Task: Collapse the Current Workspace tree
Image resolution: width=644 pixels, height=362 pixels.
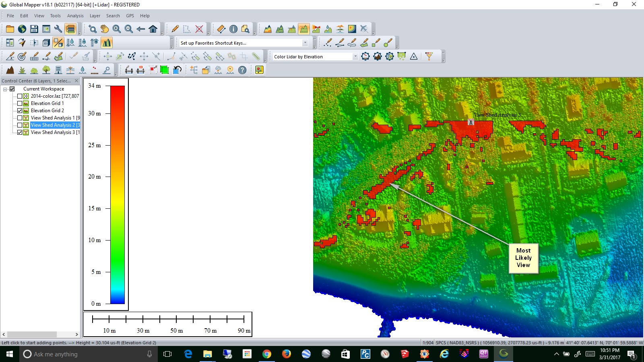Action: (5, 89)
